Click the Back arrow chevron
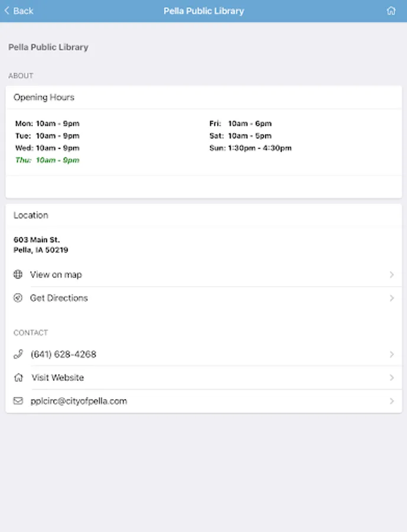Viewport: 407px width, 532px height. coord(7,11)
